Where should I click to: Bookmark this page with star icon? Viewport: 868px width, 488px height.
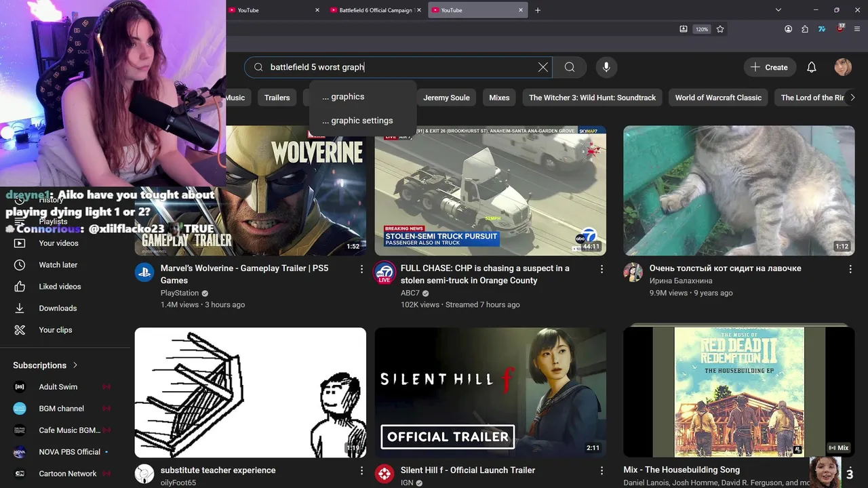point(720,29)
